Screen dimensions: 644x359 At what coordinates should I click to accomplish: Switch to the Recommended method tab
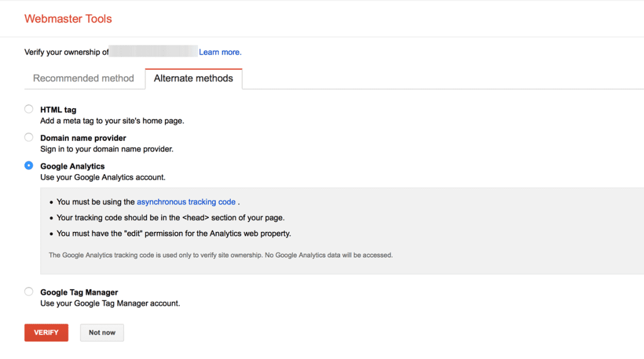coord(84,79)
